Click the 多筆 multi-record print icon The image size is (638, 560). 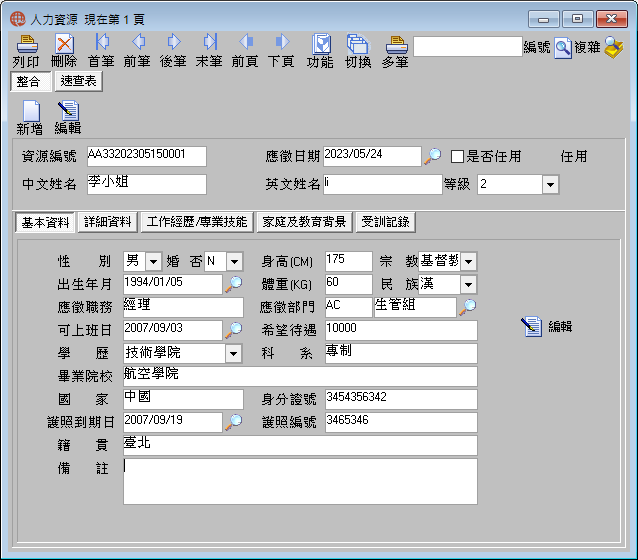[x=397, y=45]
